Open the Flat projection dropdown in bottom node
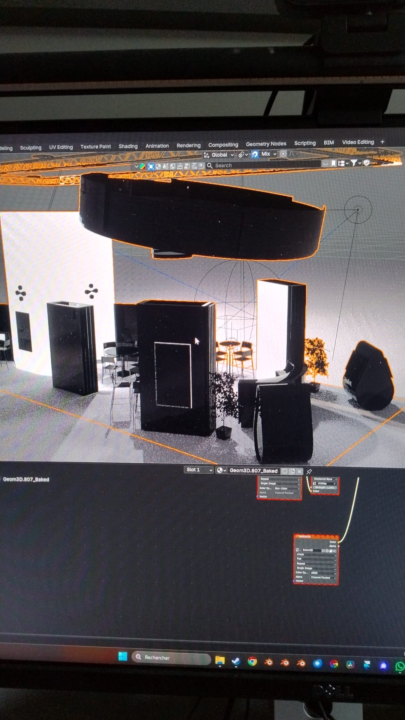The width and height of the screenshot is (405, 720). [x=316, y=559]
